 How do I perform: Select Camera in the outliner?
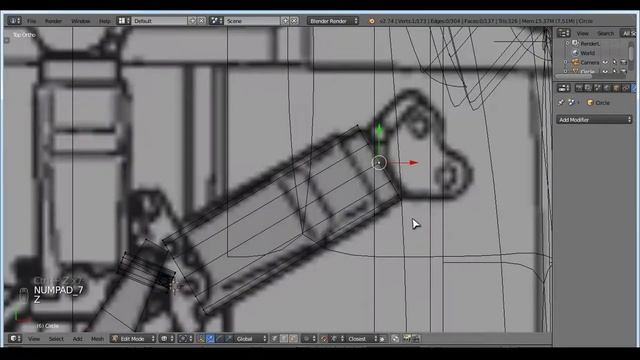590,62
